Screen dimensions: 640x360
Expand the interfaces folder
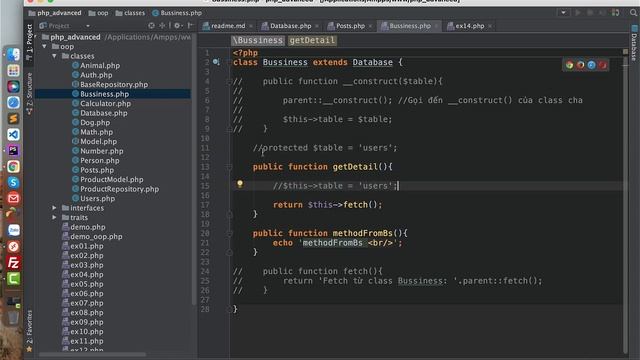tap(54, 208)
